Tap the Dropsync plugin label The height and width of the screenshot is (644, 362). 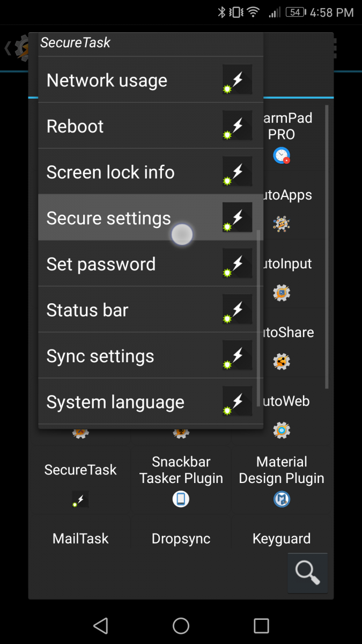pos(181,538)
